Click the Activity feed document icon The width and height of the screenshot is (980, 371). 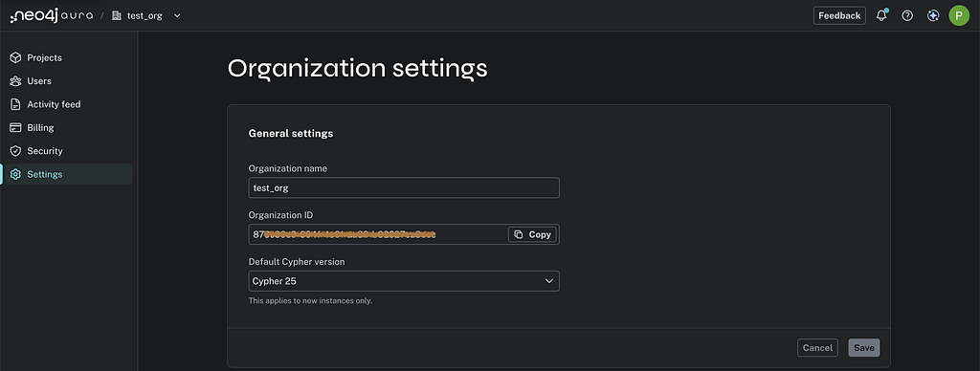pyautogui.click(x=15, y=104)
